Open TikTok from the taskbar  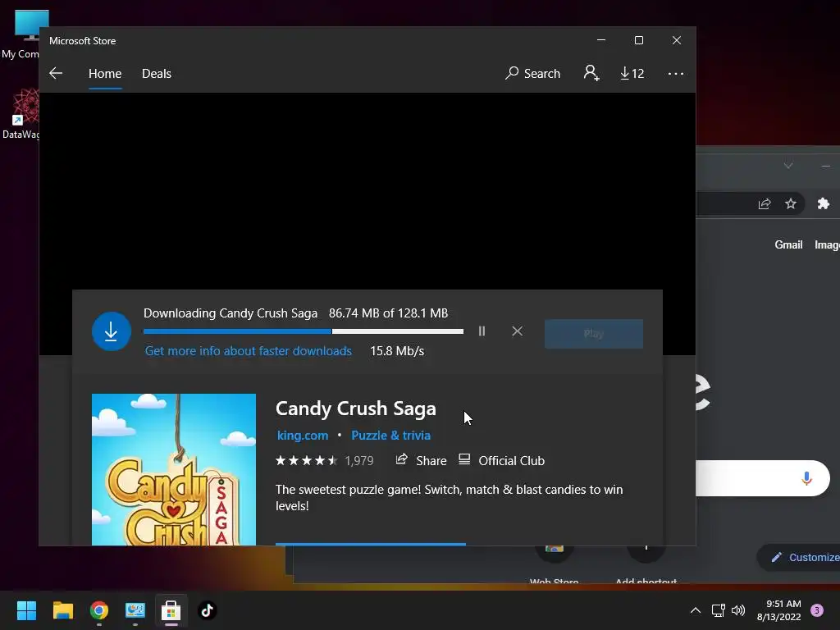(x=208, y=610)
